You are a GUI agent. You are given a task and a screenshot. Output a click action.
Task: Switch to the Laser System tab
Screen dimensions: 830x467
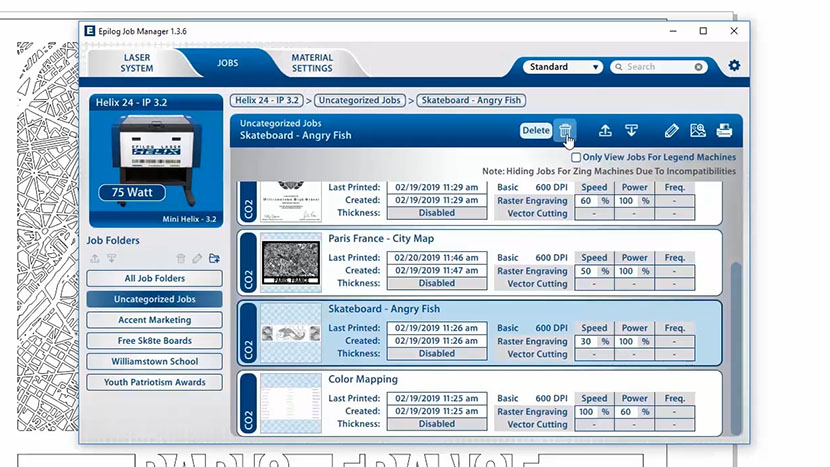click(x=137, y=63)
